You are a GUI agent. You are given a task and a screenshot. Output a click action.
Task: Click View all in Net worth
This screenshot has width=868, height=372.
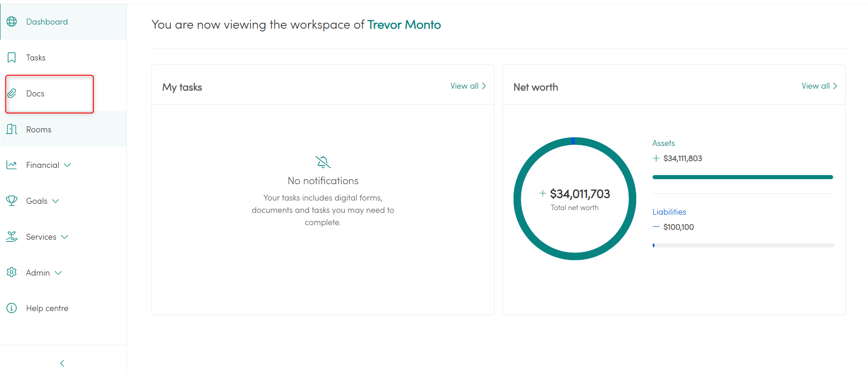coord(819,86)
